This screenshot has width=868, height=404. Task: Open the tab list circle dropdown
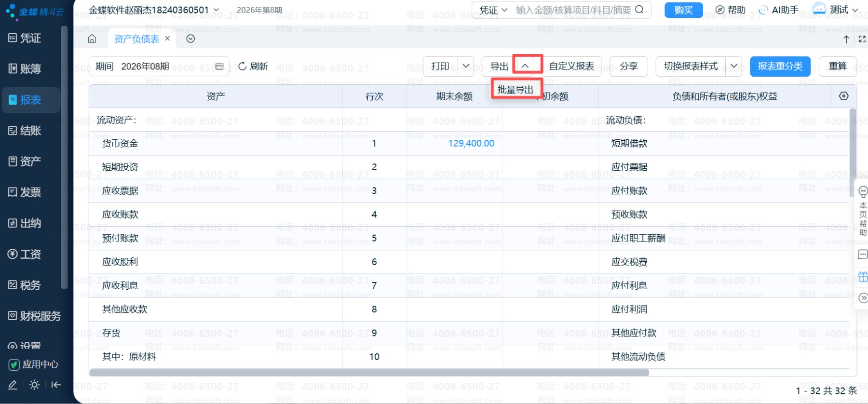(x=190, y=39)
